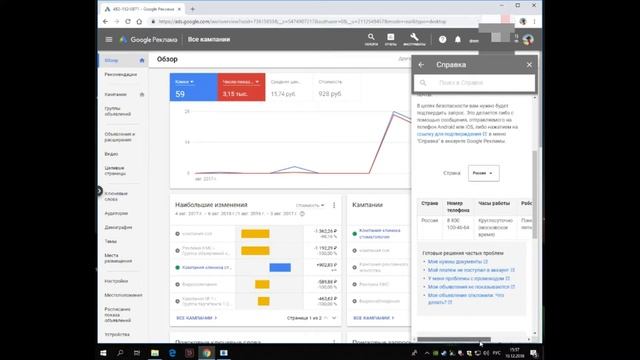This screenshot has width=640, height=360.
Task: Open the Стоимость dropdown in changes card
Action: 310,205
